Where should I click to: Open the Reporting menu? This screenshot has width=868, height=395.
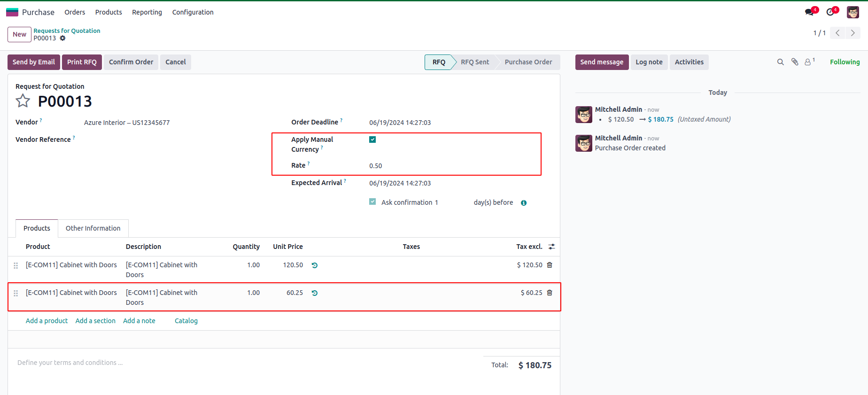(x=147, y=12)
